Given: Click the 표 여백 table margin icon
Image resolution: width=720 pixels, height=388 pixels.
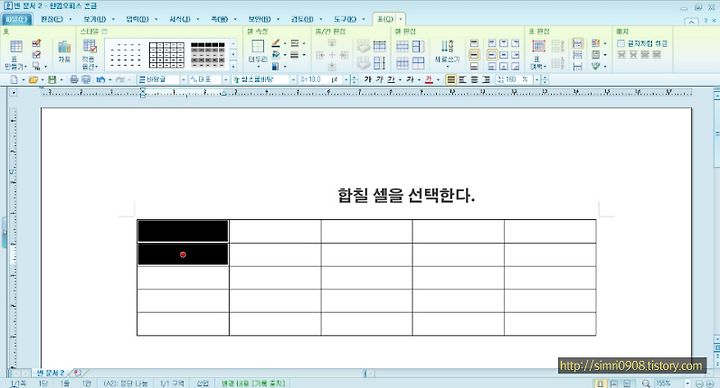Looking at the screenshot, I should (x=539, y=47).
